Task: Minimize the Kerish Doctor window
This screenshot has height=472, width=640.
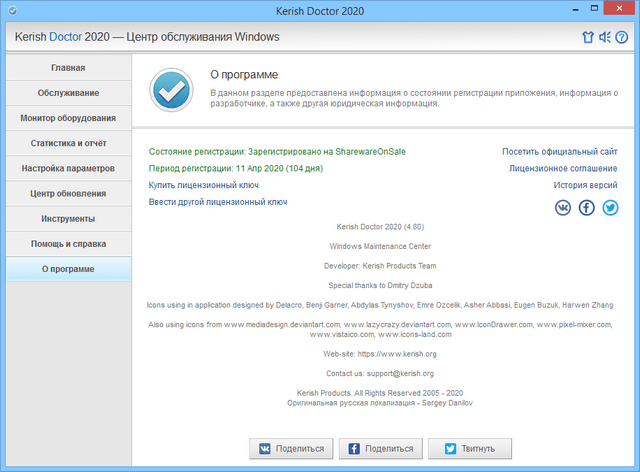Action: (576, 9)
